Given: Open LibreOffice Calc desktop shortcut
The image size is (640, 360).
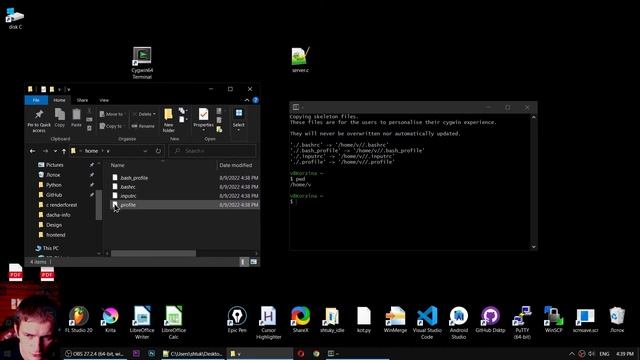Looking at the screenshot, I should (173, 322).
